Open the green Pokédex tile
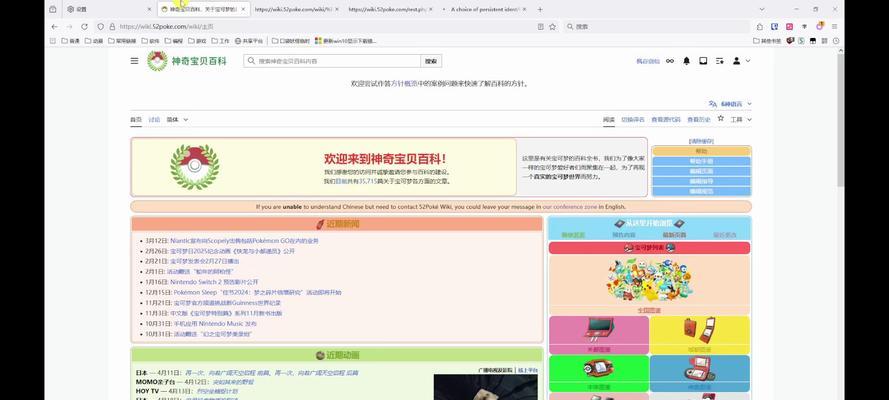 click(599, 373)
